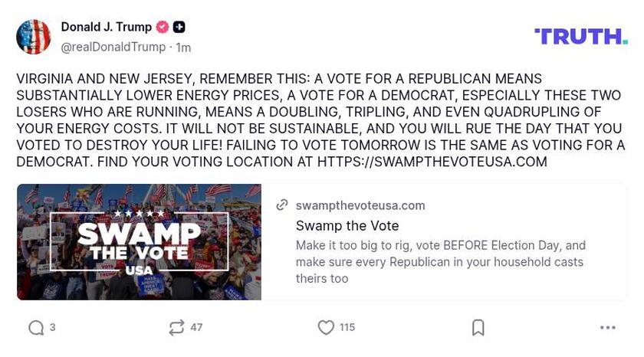The height and width of the screenshot is (357, 644).
Task: Click the reply comment icon
Action: (x=36, y=328)
